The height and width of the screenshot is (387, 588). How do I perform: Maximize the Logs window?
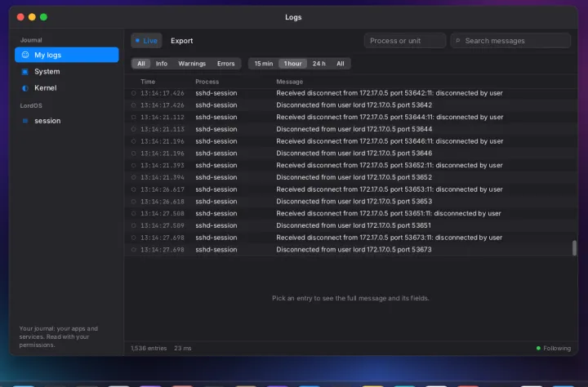[x=43, y=17]
